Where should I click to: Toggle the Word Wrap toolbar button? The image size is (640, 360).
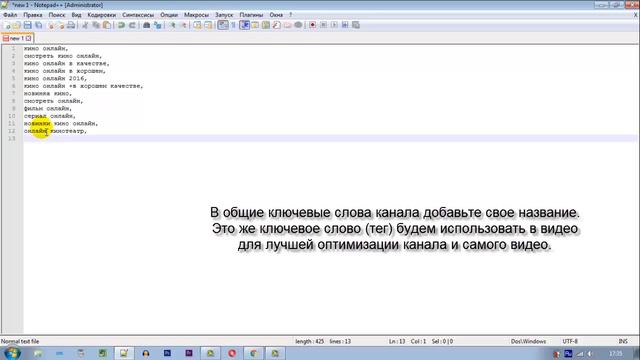pyautogui.click(x=222, y=25)
